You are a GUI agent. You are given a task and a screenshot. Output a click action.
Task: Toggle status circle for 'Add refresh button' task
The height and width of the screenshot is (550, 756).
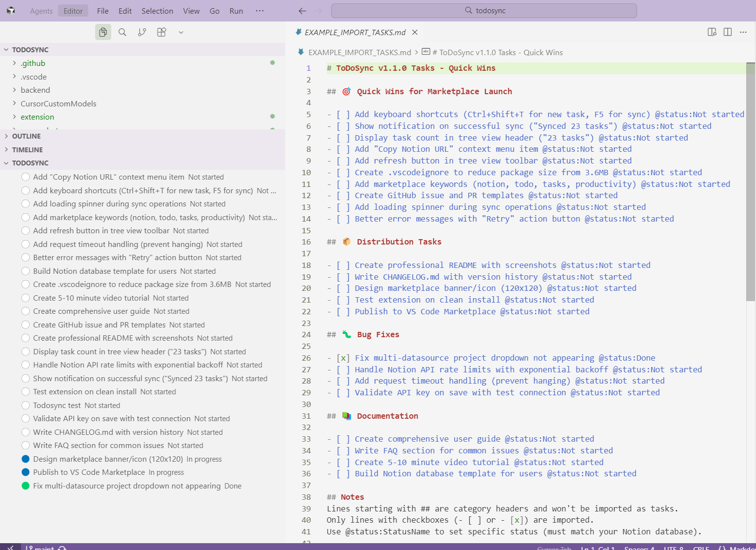(x=26, y=231)
